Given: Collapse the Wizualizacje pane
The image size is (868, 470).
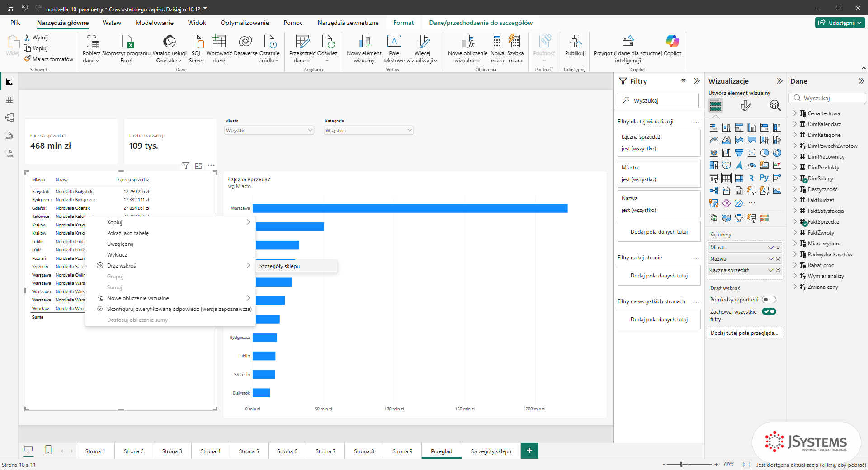Looking at the screenshot, I should click(779, 81).
